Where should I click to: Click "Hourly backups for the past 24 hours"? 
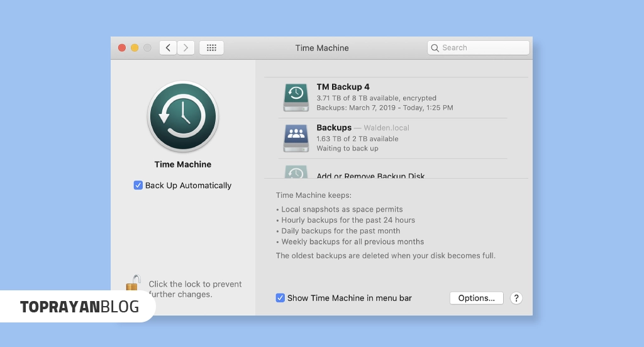348,220
